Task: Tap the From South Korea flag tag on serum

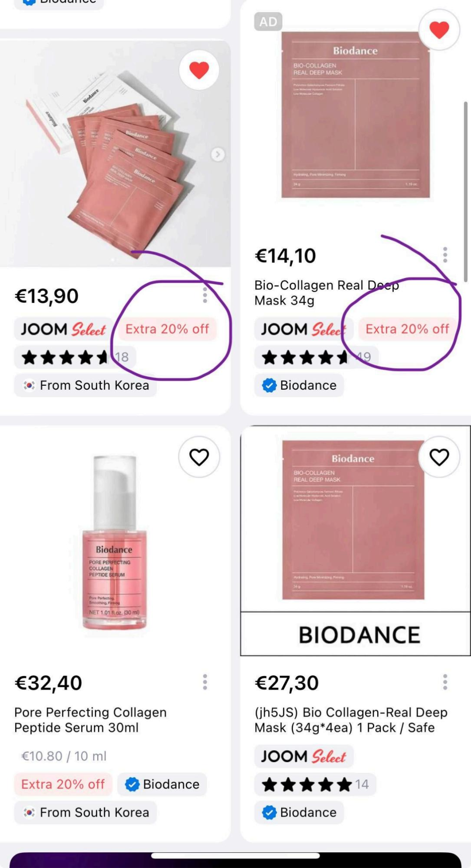Action: pos(85,812)
